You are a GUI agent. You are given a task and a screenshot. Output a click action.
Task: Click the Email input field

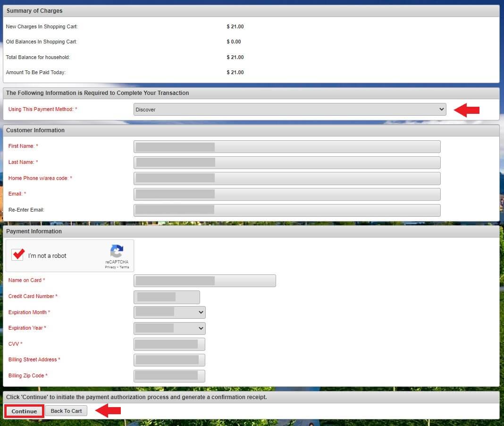(287, 194)
